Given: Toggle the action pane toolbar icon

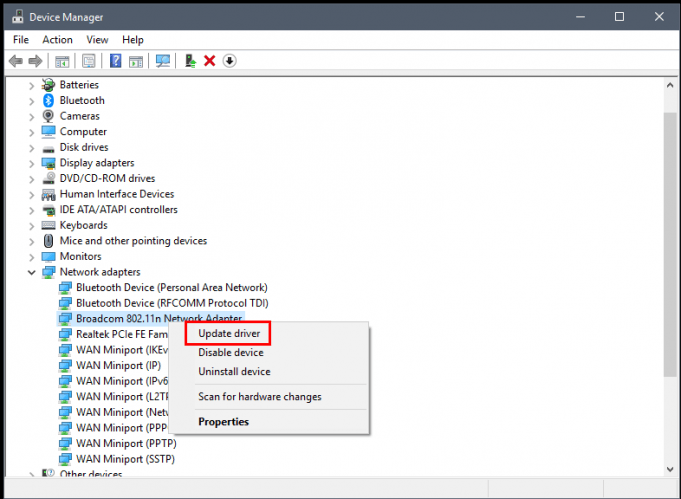Looking at the screenshot, I should [136, 61].
